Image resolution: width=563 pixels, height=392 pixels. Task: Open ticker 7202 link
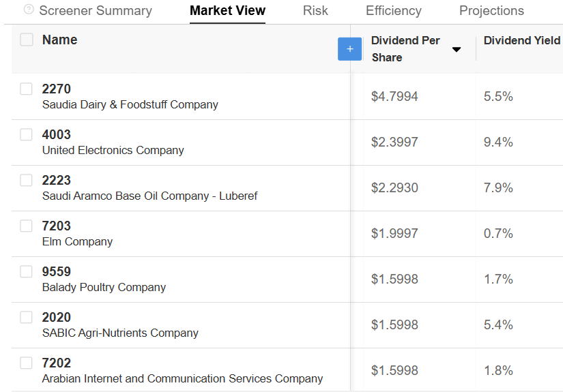57,363
